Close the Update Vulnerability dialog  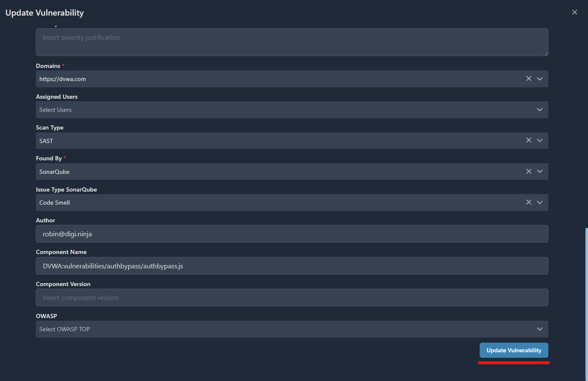[575, 12]
